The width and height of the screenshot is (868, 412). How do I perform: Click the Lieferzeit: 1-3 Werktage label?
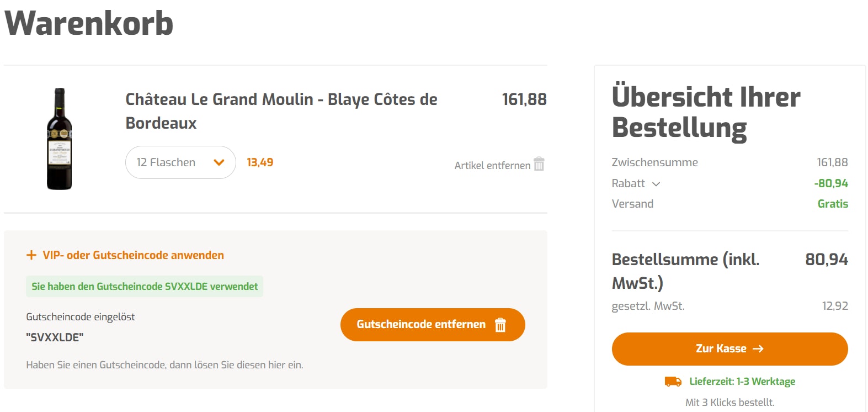coord(742,381)
